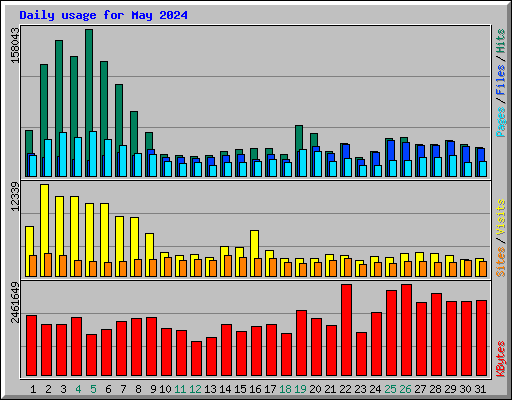Click day label 28 on the x-axis

[x=435, y=389]
